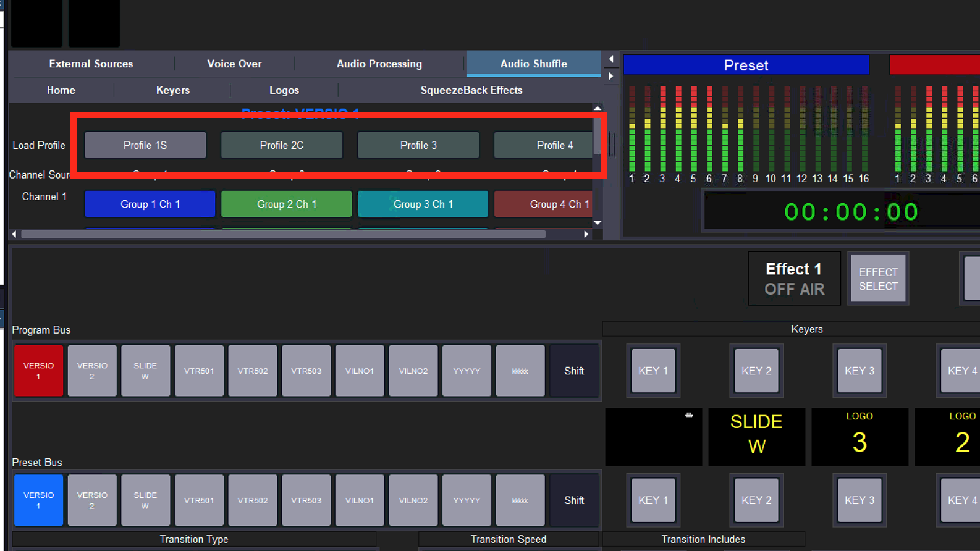Open the SqueezeBack Effects tab
This screenshot has width=980, height=551.
tap(471, 90)
